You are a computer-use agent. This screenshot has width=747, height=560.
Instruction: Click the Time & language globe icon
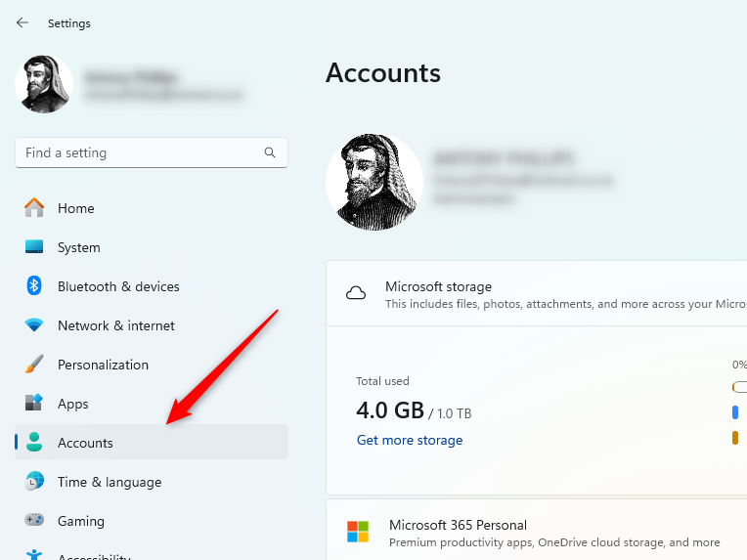click(x=34, y=482)
